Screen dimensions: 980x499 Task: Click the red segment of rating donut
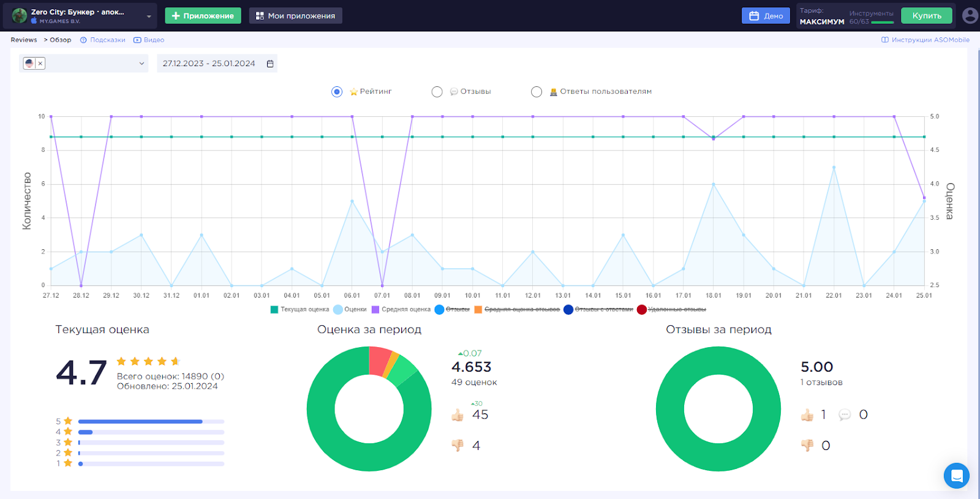point(379,361)
